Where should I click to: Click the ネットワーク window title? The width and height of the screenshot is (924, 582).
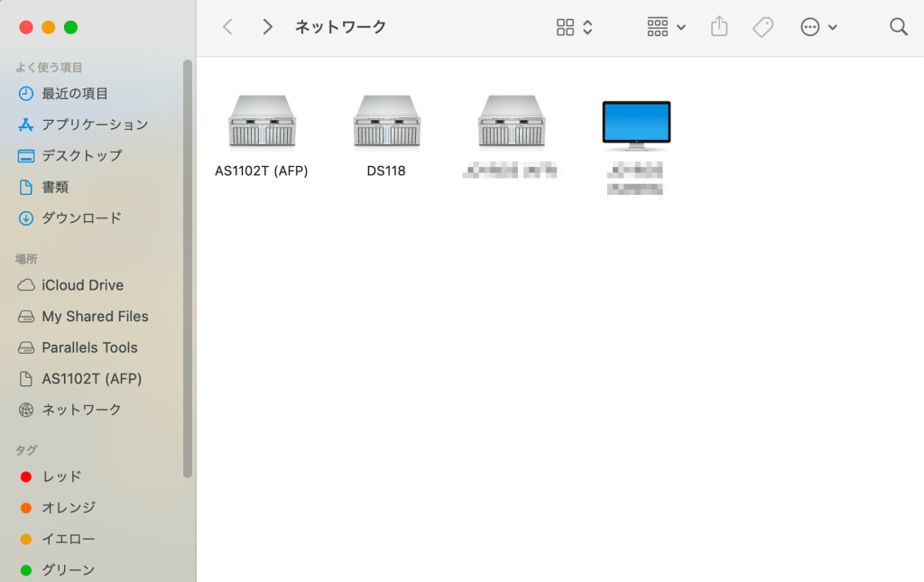tap(340, 26)
